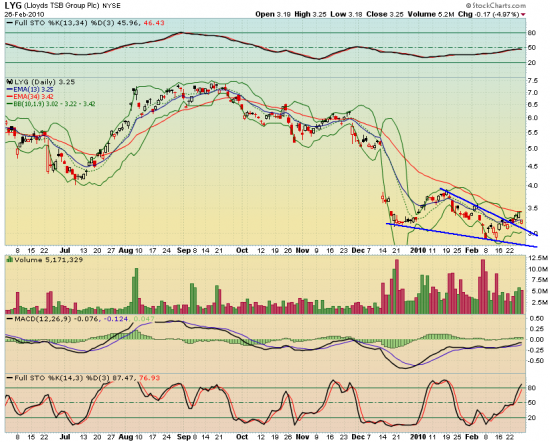Click the -0.25 MACD axis label
The image size is (550, 442).
tap(536, 350)
